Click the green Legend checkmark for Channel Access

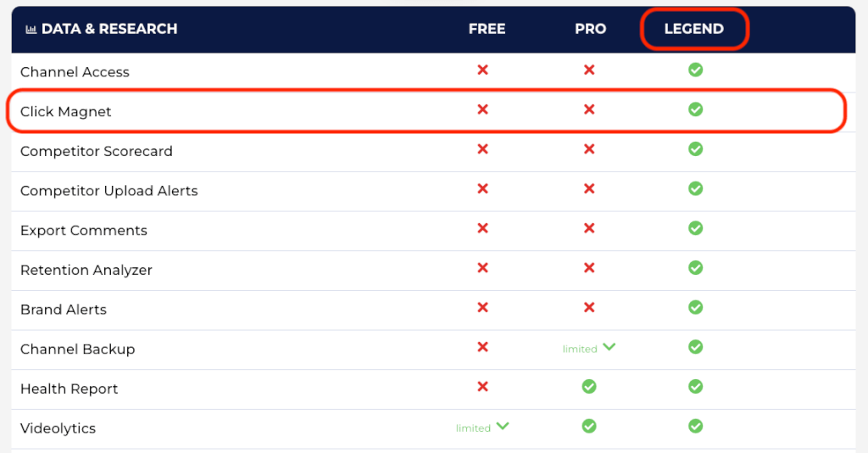pos(695,70)
